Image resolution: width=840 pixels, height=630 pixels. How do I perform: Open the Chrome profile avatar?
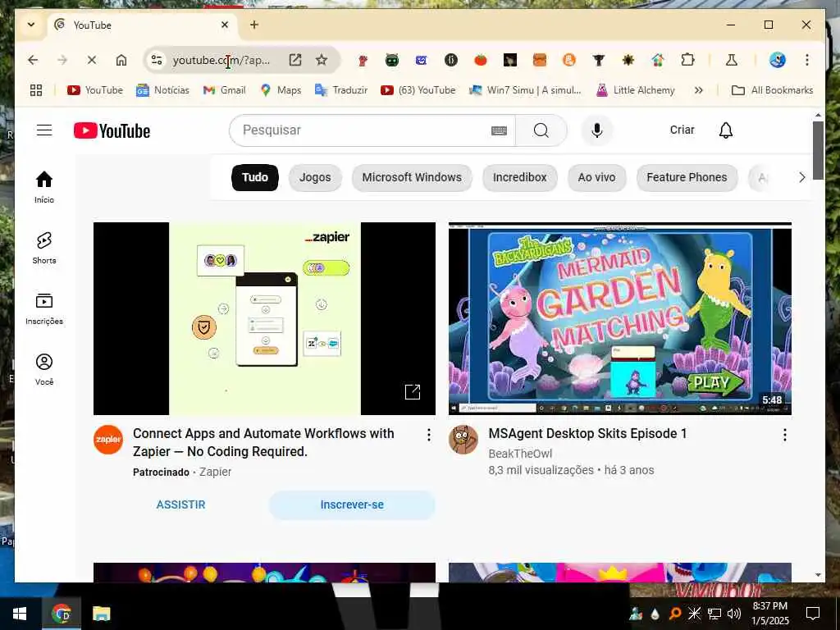(778, 60)
